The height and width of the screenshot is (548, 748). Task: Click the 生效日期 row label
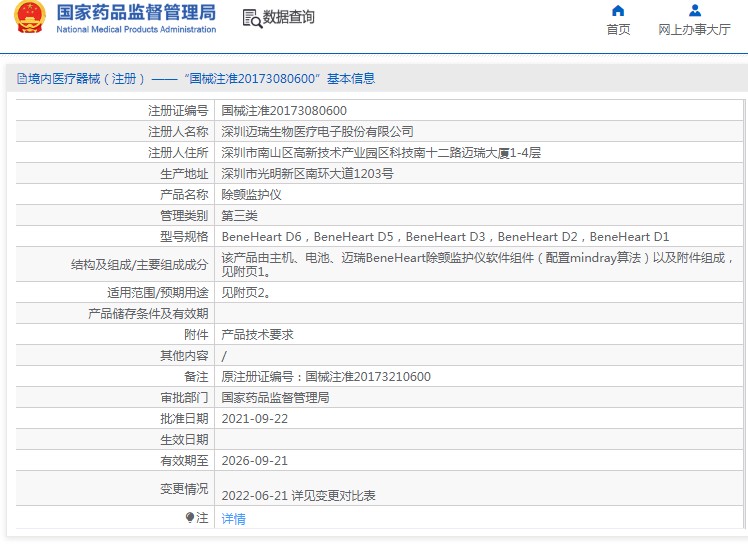tap(184, 440)
